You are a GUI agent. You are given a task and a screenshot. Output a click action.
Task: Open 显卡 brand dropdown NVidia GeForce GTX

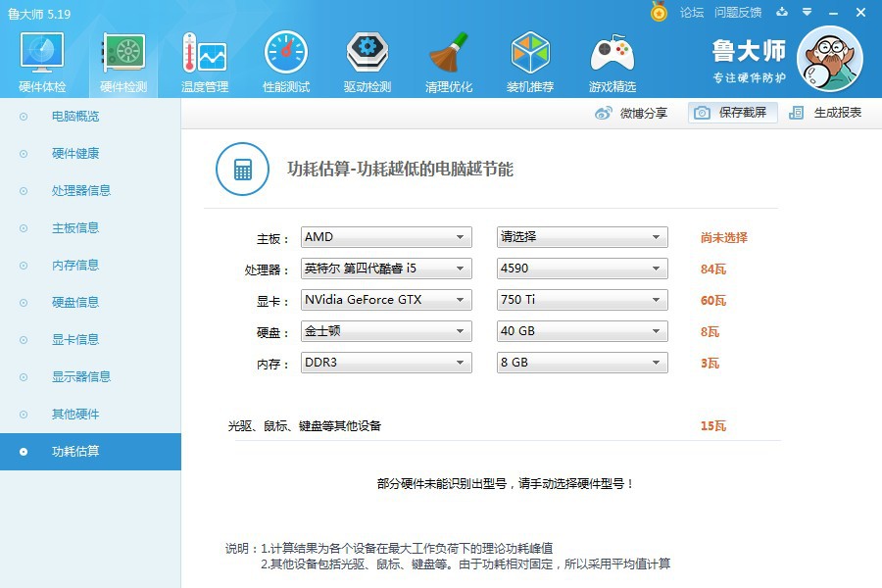[x=386, y=300]
